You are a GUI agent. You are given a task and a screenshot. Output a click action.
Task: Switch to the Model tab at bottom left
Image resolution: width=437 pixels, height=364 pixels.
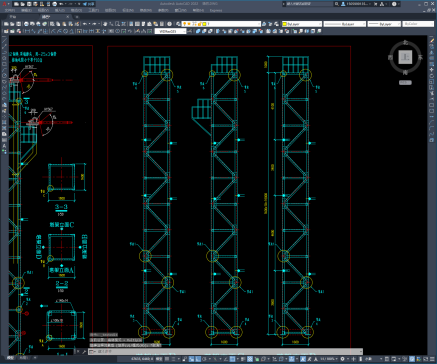11,358
